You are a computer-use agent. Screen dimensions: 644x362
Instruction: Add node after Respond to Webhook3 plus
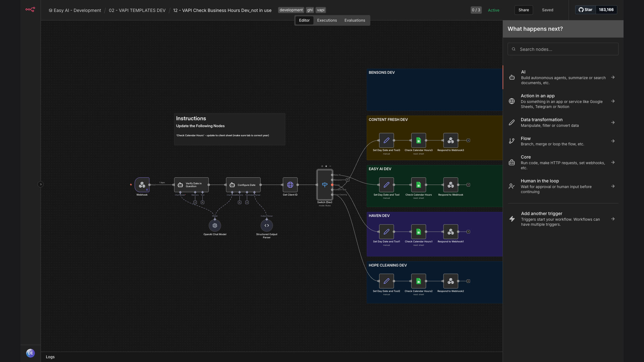click(469, 140)
